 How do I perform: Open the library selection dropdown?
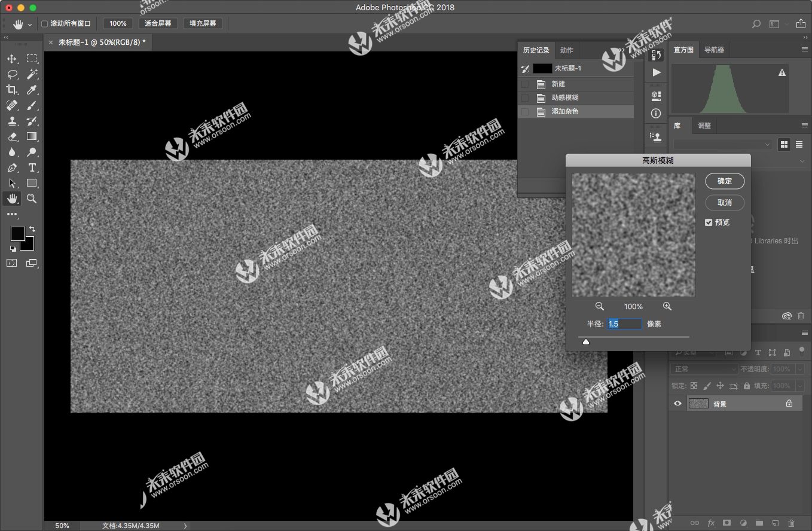pos(723,145)
